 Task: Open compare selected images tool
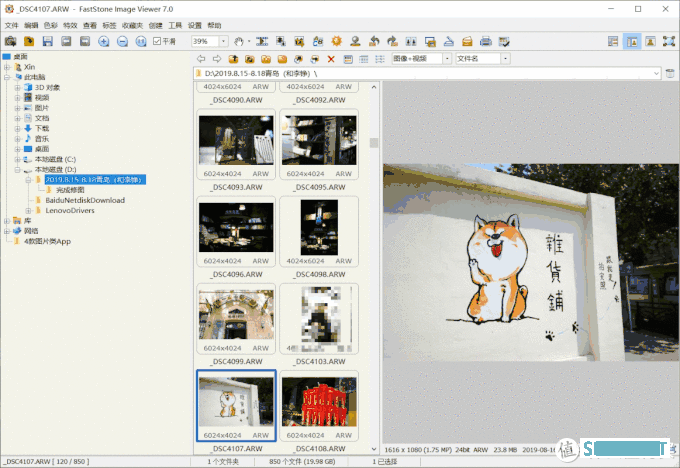pyautogui.click(x=411, y=41)
